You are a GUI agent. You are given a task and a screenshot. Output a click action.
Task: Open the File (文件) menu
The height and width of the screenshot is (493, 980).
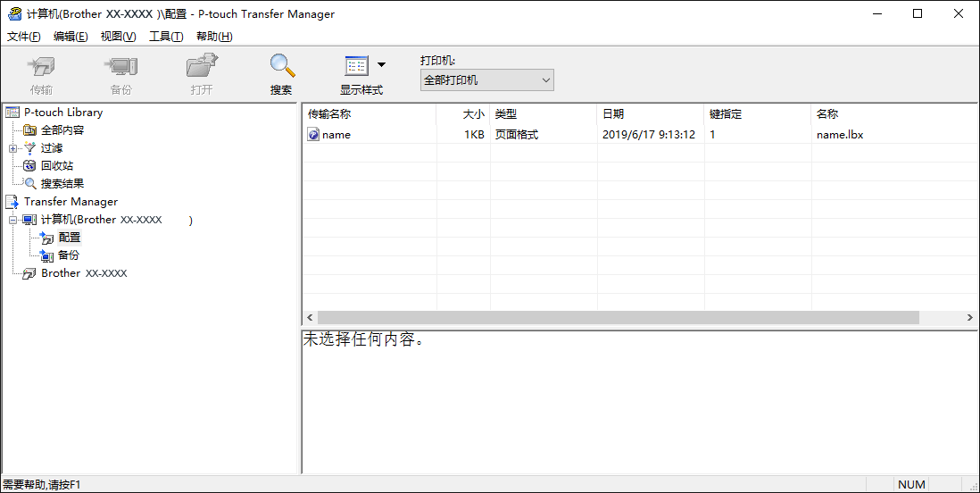pyautogui.click(x=24, y=37)
